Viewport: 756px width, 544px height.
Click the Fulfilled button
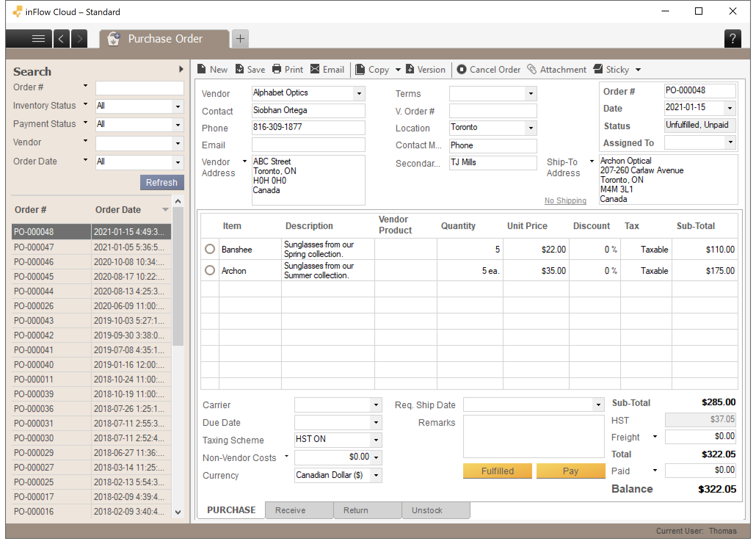coord(498,471)
